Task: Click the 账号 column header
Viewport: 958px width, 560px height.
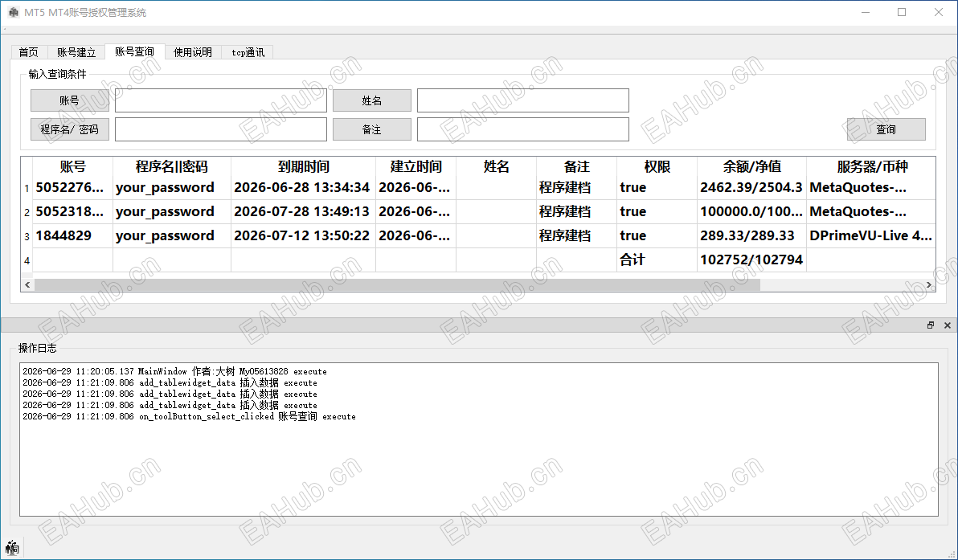Action: point(72,167)
